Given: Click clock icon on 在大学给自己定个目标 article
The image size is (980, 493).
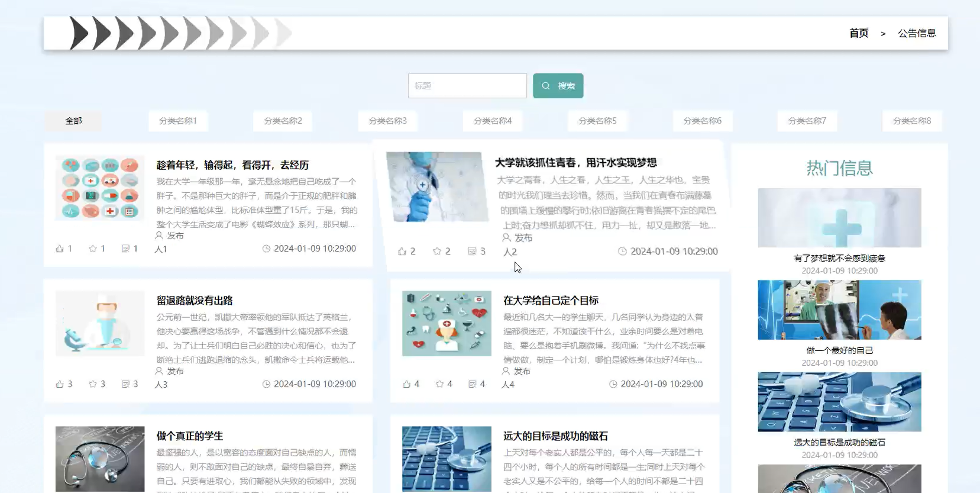Looking at the screenshot, I should [x=613, y=384].
